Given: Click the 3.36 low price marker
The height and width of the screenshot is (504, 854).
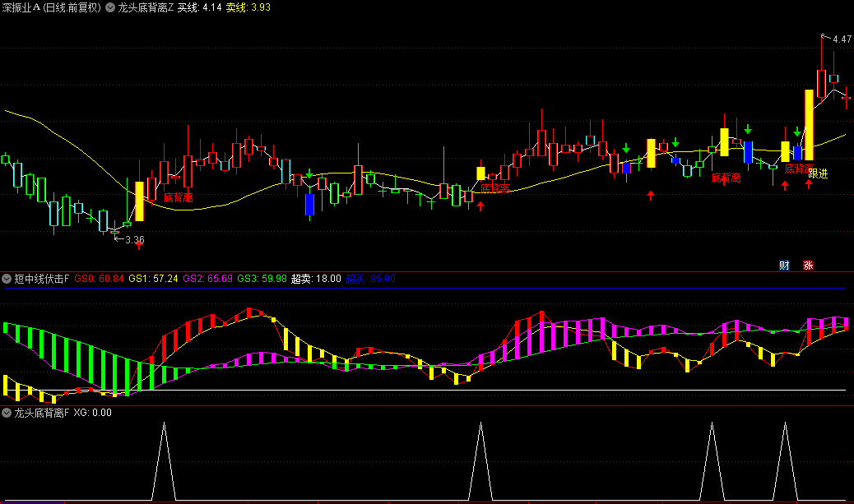Looking at the screenshot, I should click(134, 240).
